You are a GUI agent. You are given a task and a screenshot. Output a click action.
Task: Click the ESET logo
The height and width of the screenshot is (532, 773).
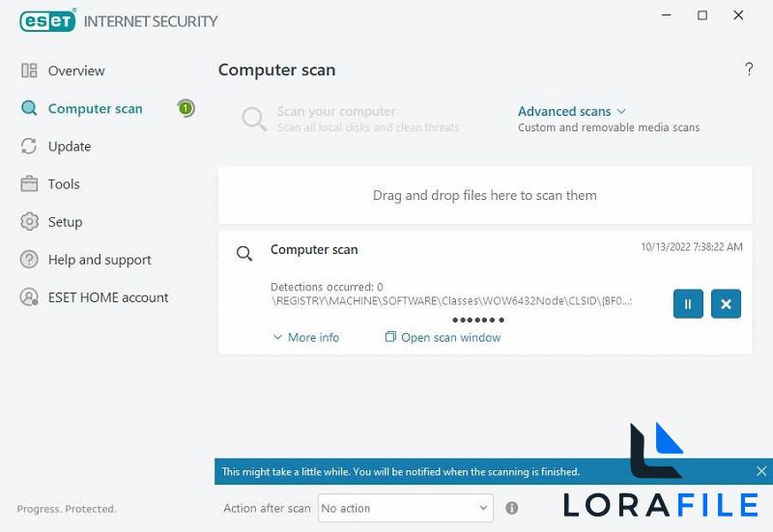[47, 21]
